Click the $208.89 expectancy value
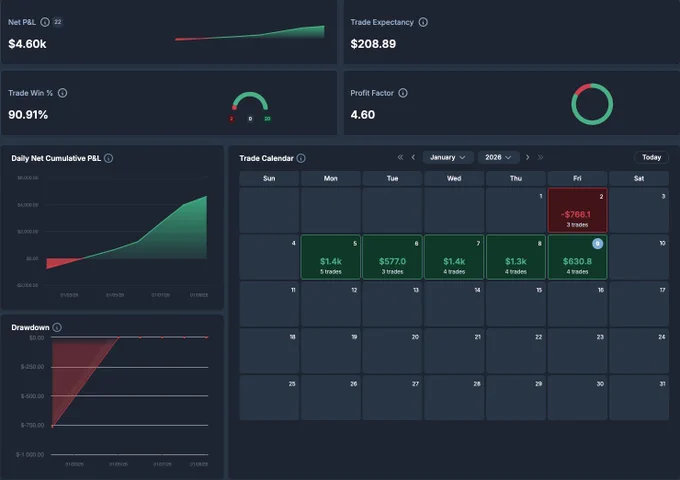 tap(373, 44)
